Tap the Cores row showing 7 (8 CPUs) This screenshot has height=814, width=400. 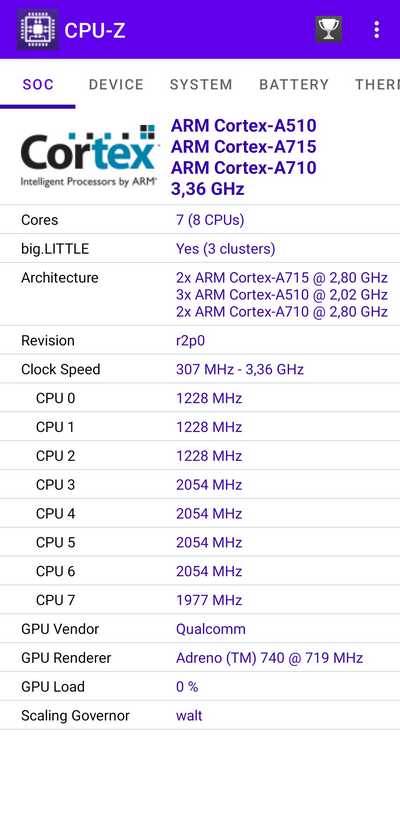coord(200,220)
